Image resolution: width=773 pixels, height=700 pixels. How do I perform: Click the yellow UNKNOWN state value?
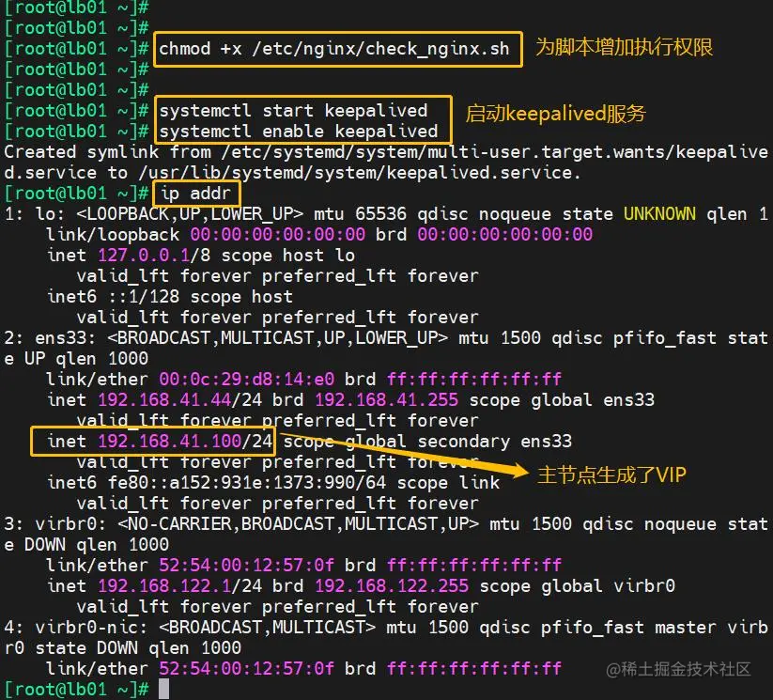(659, 214)
